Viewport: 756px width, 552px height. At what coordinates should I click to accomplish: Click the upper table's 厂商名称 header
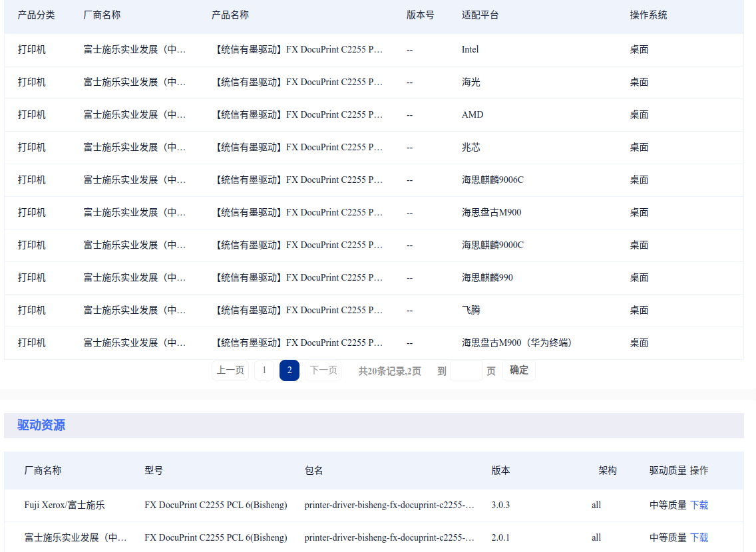(102, 15)
